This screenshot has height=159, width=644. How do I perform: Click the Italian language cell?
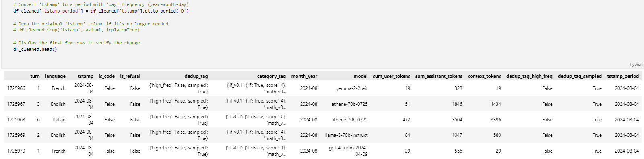59,120
